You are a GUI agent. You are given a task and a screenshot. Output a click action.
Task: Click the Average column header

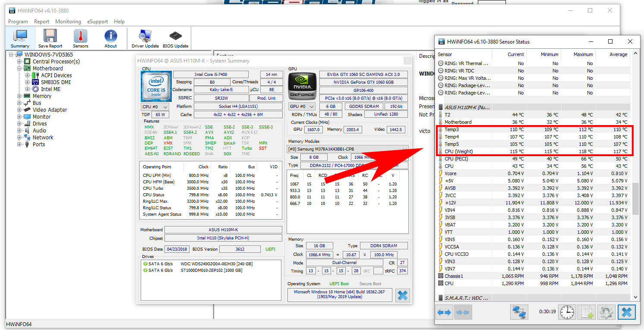(x=613, y=54)
